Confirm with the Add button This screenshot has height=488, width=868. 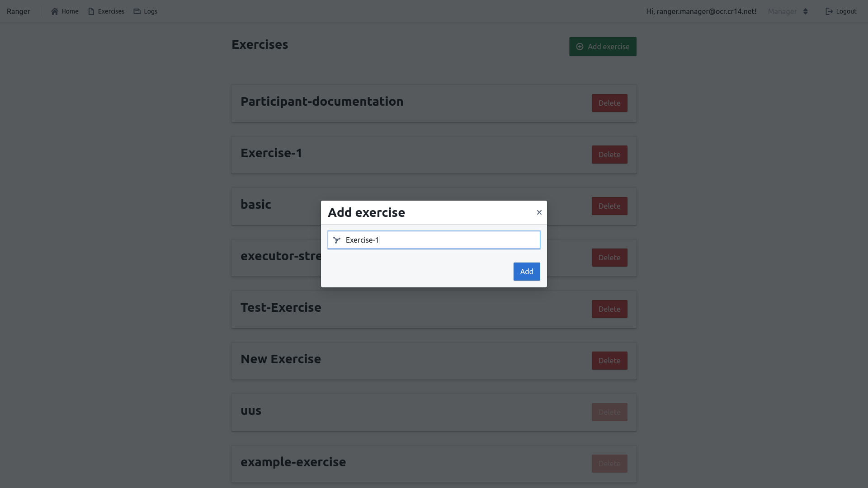coord(526,272)
